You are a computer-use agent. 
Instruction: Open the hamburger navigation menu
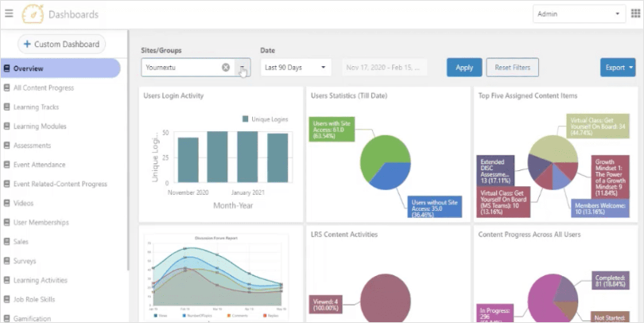[9, 14]
